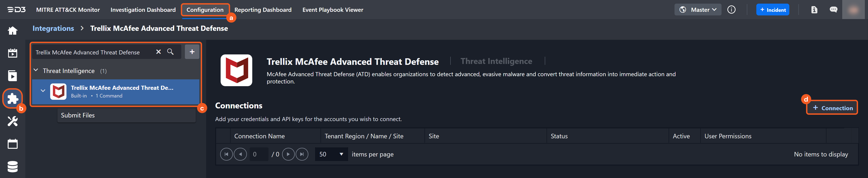Click the search magnifier icon

170,52
